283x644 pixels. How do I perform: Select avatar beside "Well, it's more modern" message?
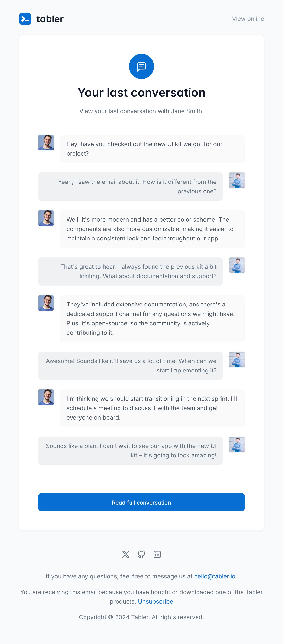[x=46, y=218]
